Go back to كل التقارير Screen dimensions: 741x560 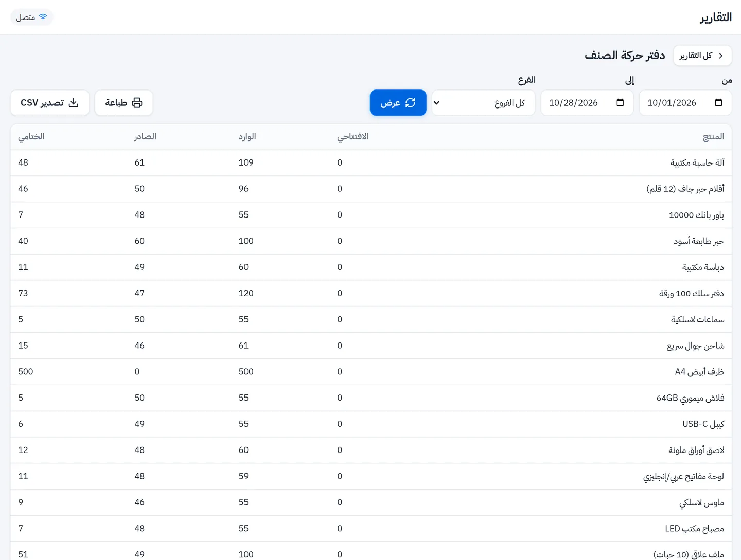pos(702,56)
